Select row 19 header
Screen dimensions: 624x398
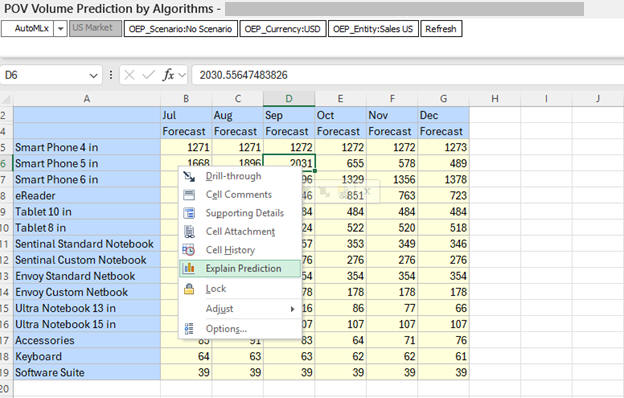coord(6,373)
